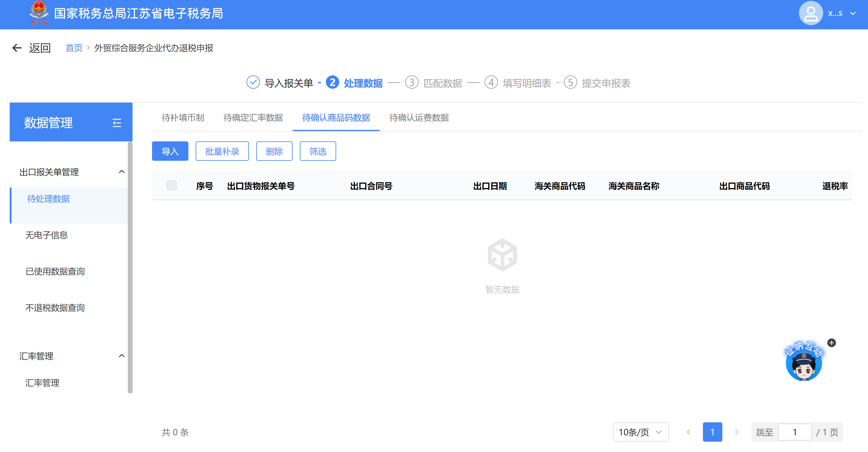Go to previous page arrow
The image size is (868, 452).
click(x=688, y=432)
